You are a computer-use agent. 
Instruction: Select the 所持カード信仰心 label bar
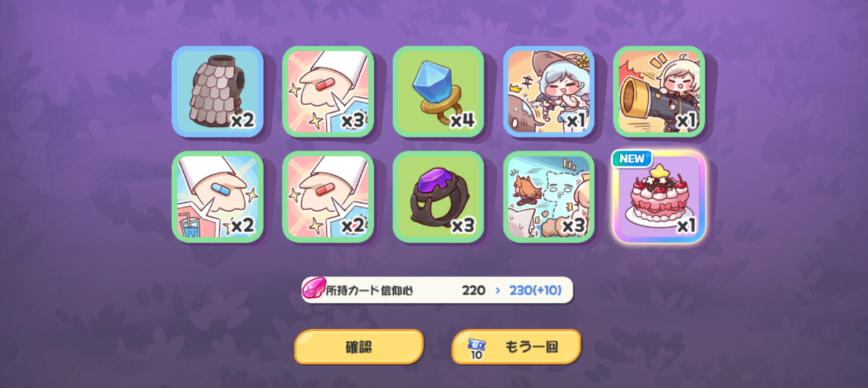point(437,290)
